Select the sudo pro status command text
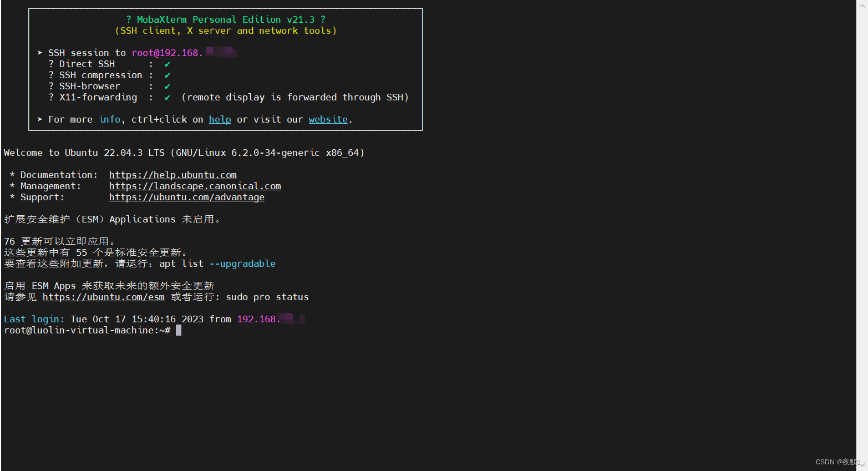 (267, 297)
